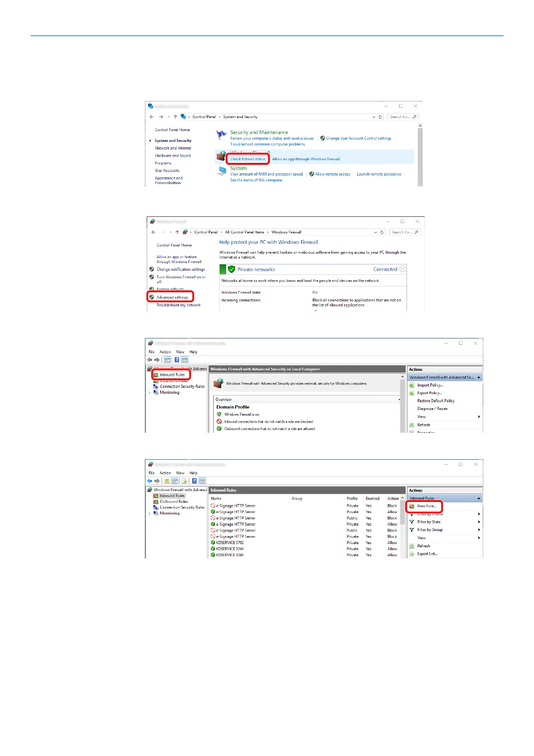Screen dimensions: 534x756
Task: Go back in System and Security window
Action: (x=152, y=117)
